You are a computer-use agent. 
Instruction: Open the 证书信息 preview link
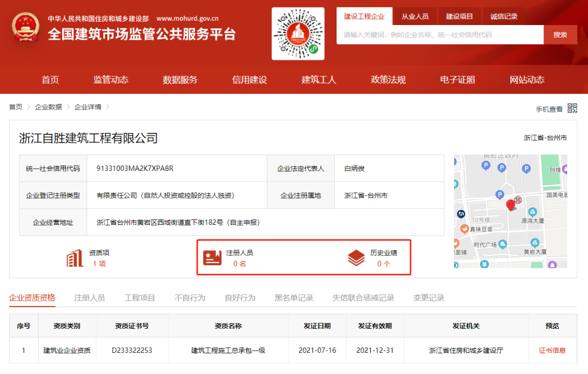coord(552,351)
